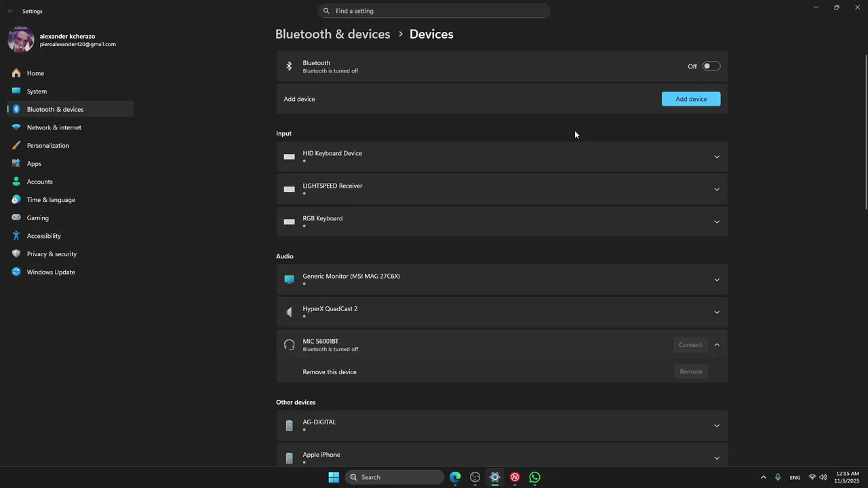Open Personalization settings

[x=48, y=146]
